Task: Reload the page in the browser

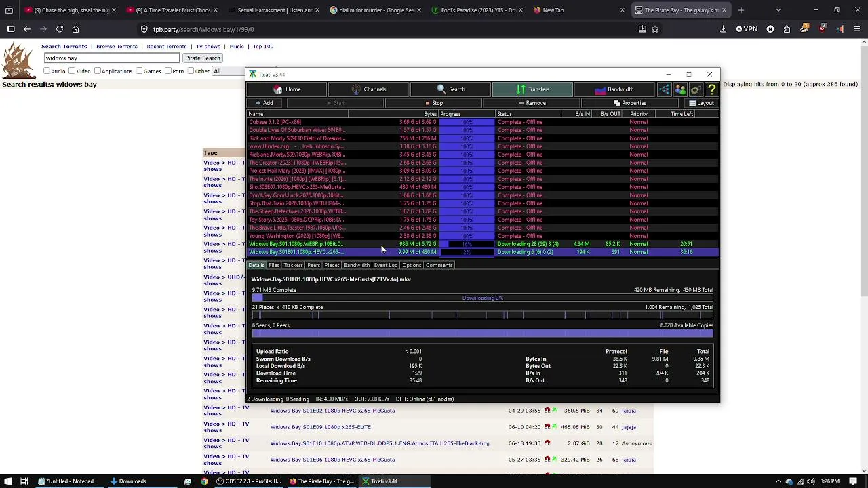Action: (x=60, y=29)
